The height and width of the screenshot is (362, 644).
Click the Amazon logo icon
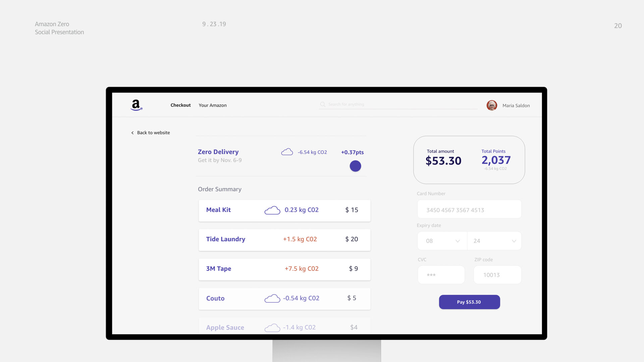136,105
